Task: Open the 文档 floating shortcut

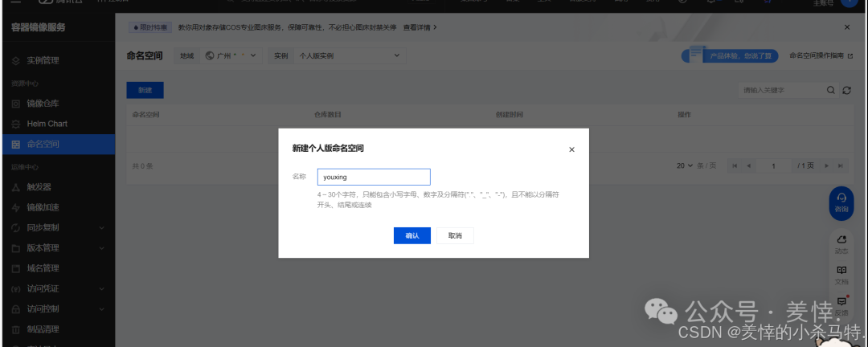Action: pyautogui.click(x=841, y=275)
